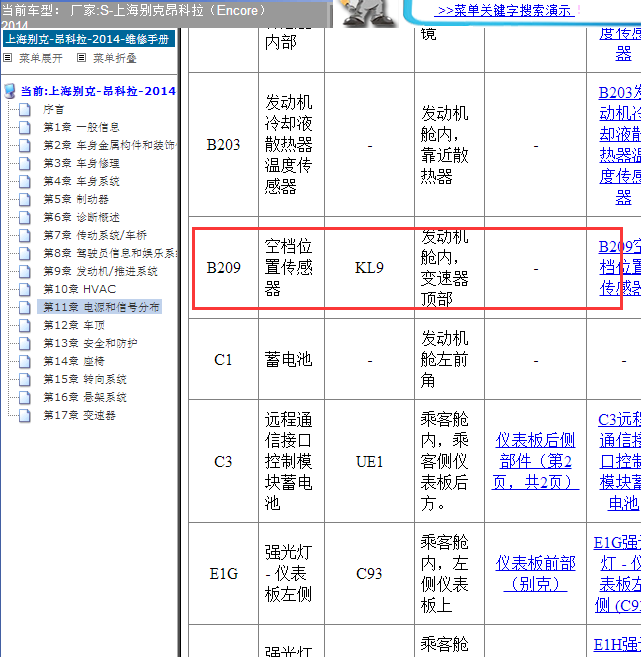641x657 pixels.
Task: Click the page icon next to 第6章 诊断概述
Action: pos(25,217)
